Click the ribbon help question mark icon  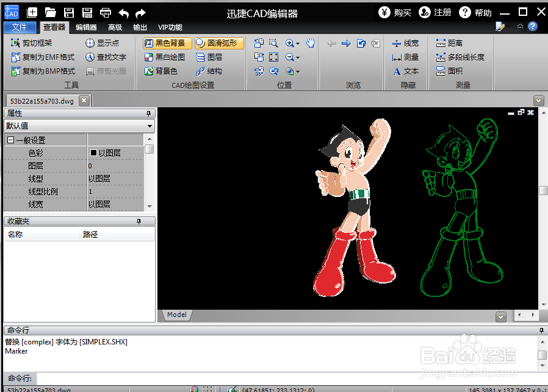533,27
